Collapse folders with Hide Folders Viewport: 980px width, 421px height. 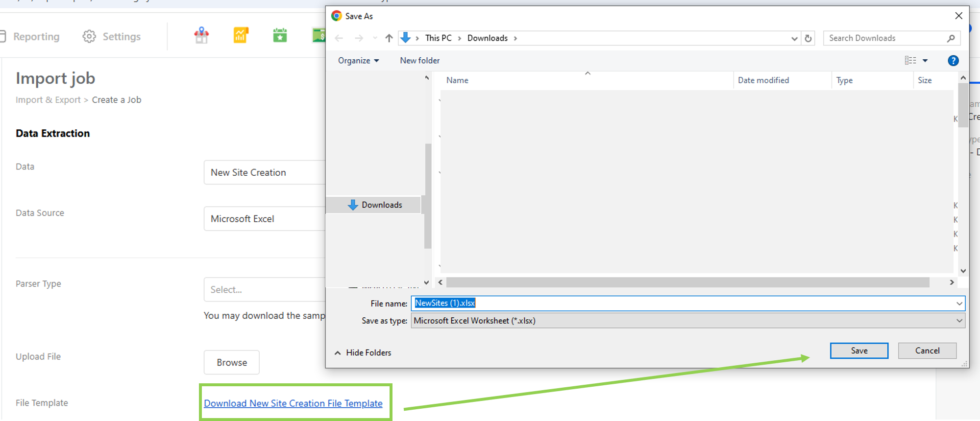click(x=363, y=352)
